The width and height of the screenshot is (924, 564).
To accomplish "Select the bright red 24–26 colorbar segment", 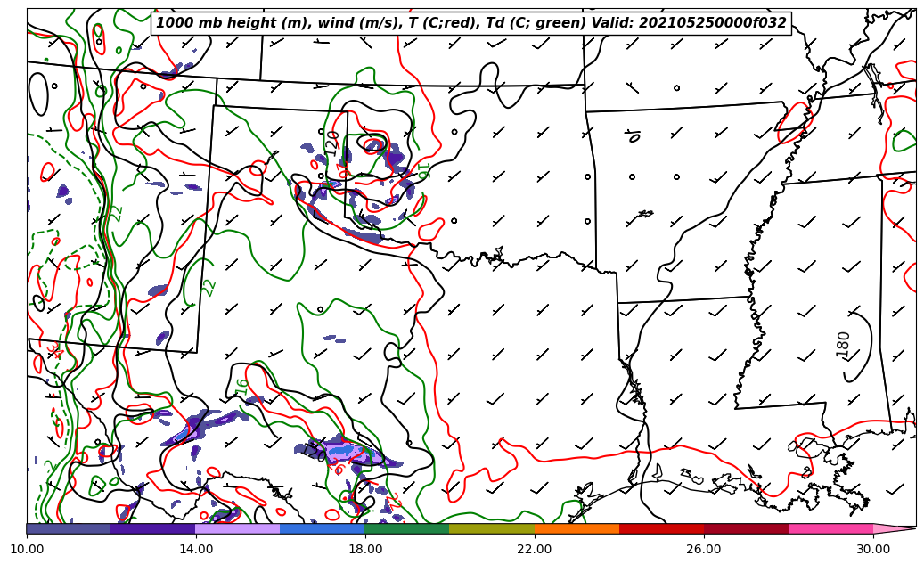I will click(661, 528).
